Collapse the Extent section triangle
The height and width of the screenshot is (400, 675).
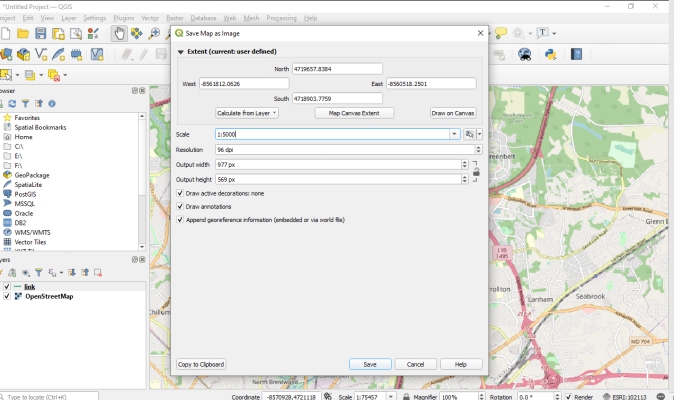click(x=181, y=51)
